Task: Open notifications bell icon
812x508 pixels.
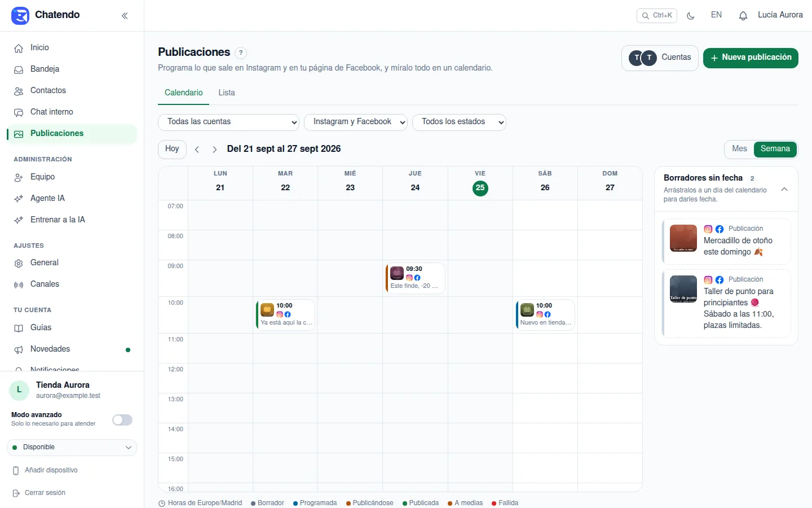Action: click(x=743, y=16)
